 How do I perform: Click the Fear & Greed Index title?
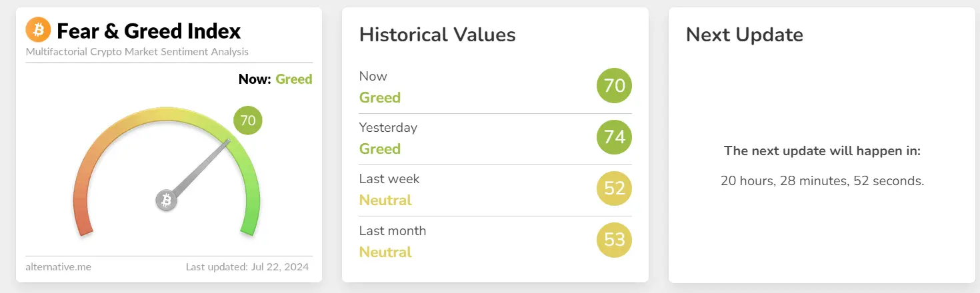(149, 31)
